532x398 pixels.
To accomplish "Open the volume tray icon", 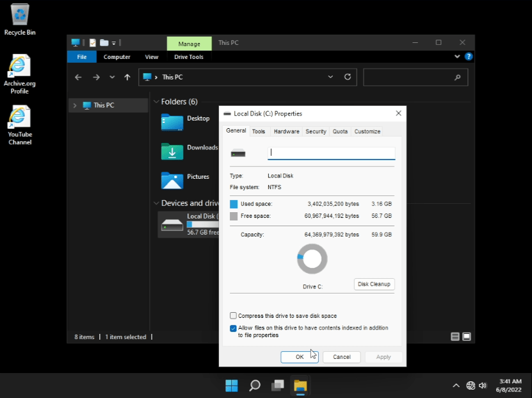I will tap(483, 385).
